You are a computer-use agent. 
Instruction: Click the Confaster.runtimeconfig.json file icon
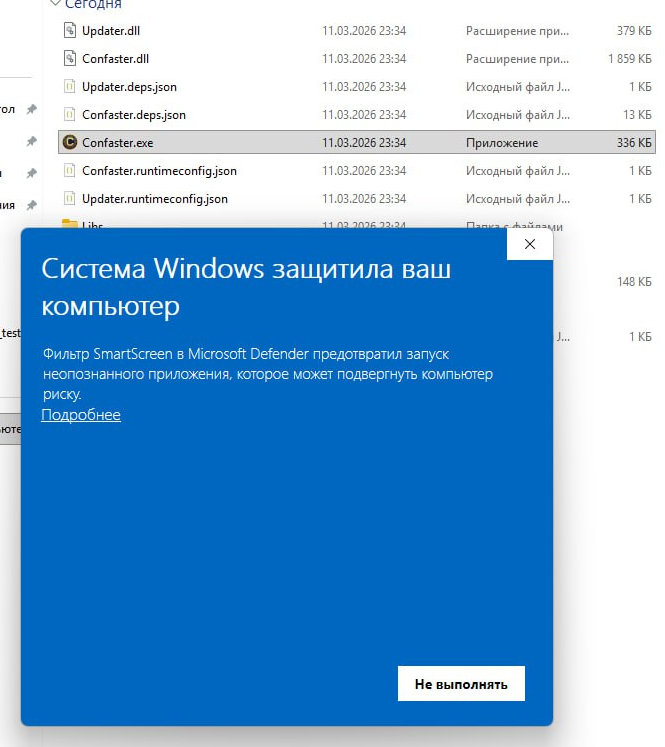pyautogui.click(x=70, y=171)
